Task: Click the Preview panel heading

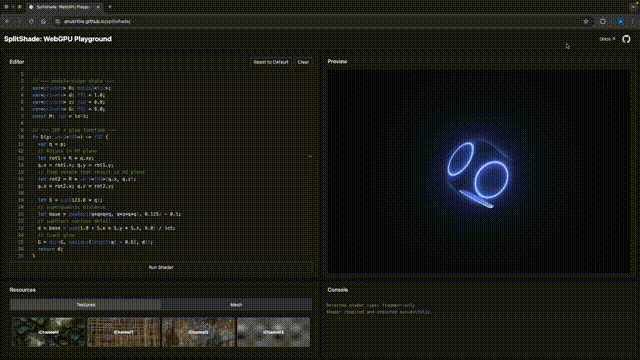Action: click(337, 61)
